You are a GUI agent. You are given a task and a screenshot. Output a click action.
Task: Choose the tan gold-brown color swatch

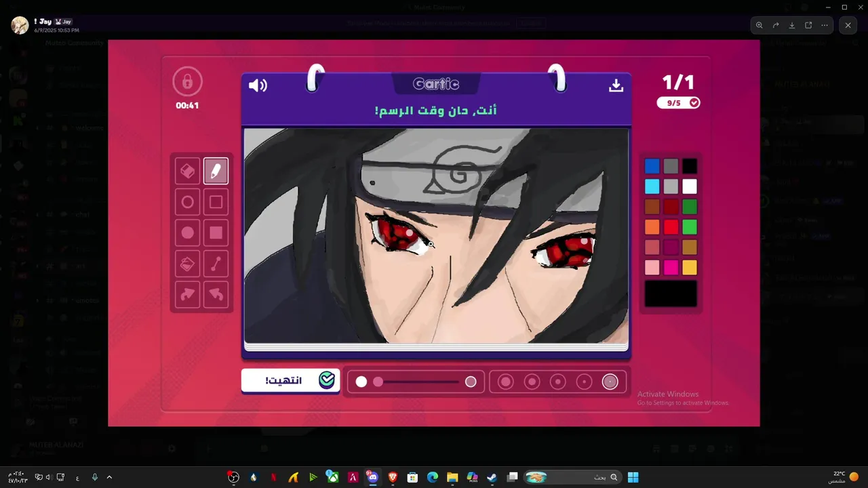[690, 247]
